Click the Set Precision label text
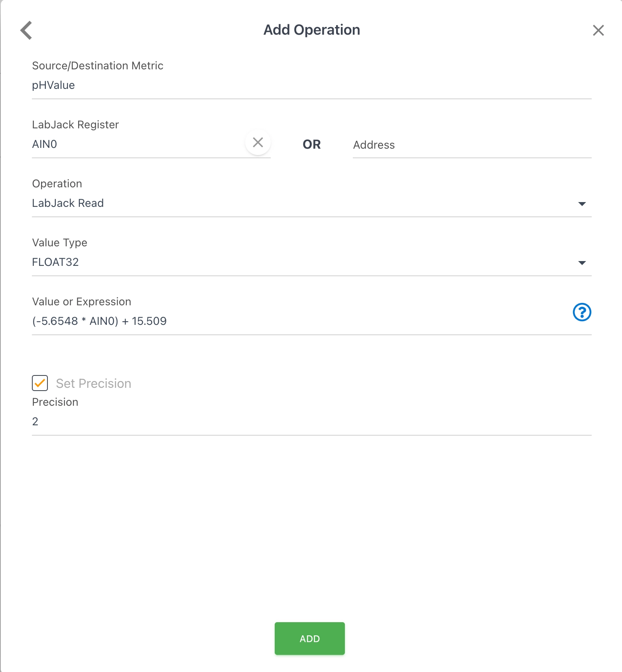 (x=94, y=383)
